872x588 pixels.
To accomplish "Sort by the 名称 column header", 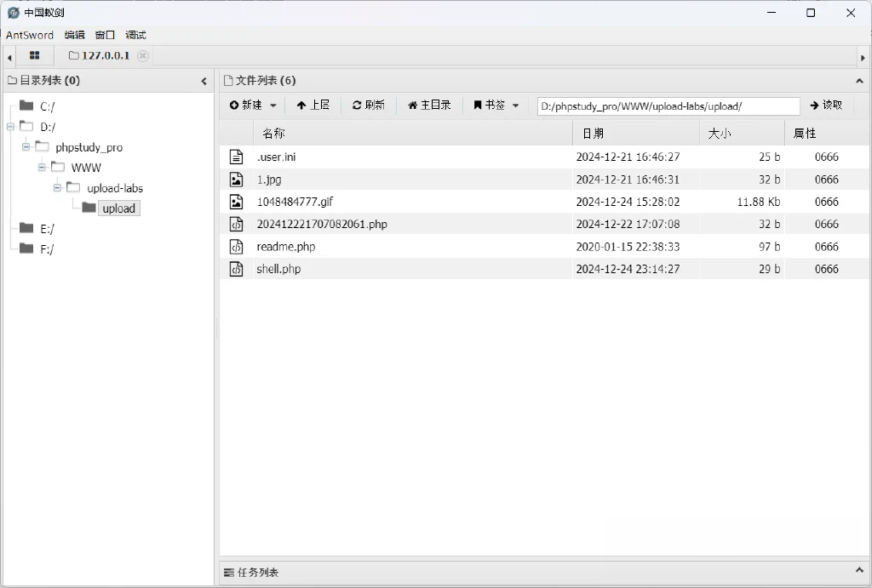I will coord(413,134).
